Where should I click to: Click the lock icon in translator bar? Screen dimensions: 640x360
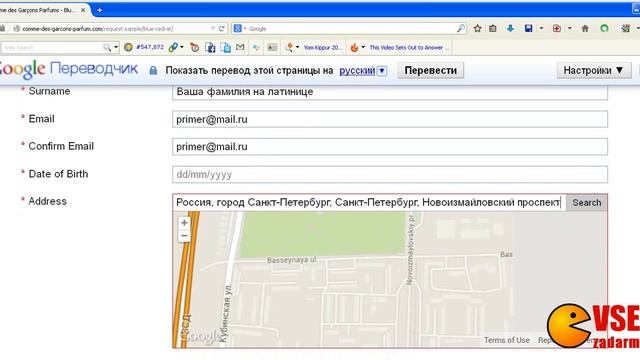tap(153, 70)
